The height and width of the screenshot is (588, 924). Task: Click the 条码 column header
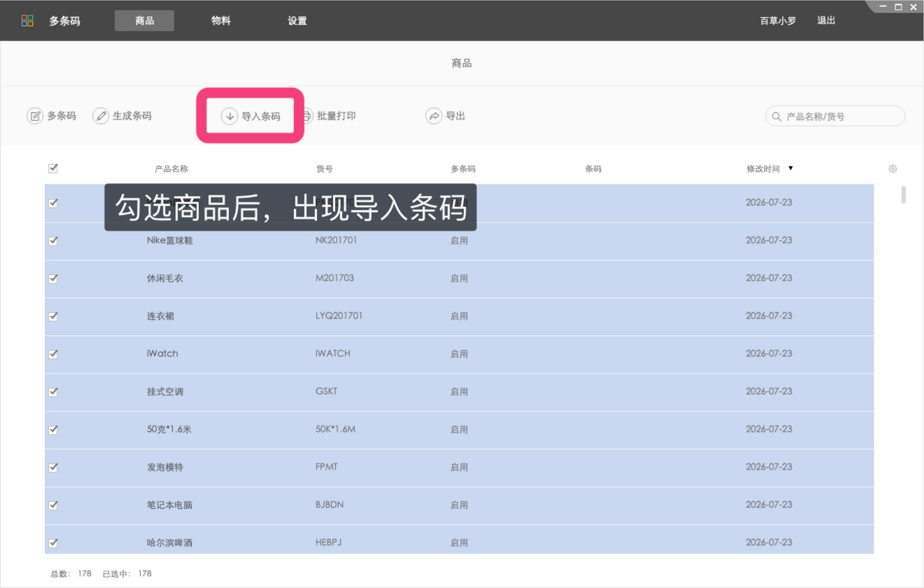click(x=593, y=169)
